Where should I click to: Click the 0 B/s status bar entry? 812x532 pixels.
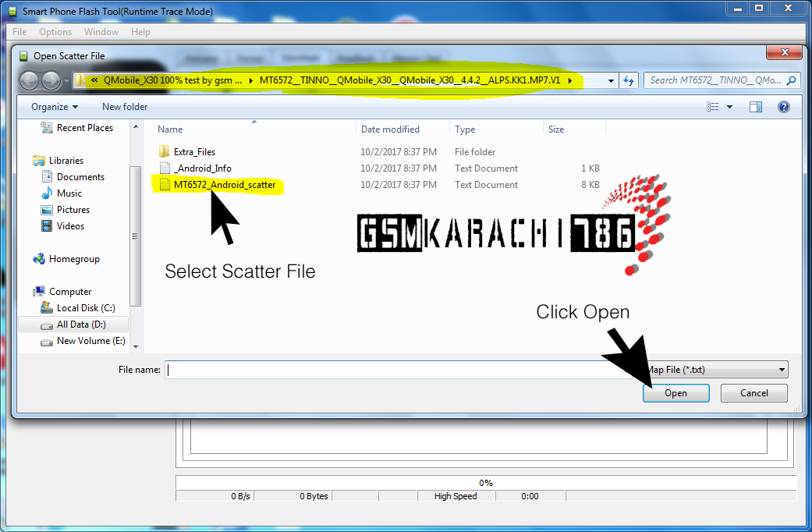click(215, 496)
